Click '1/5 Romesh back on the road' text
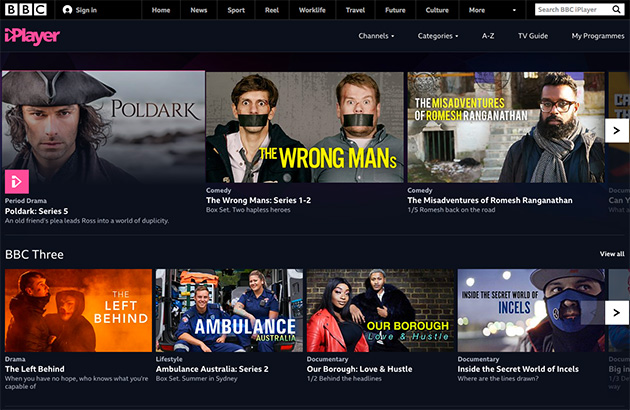630x410 pixels. 451,210
